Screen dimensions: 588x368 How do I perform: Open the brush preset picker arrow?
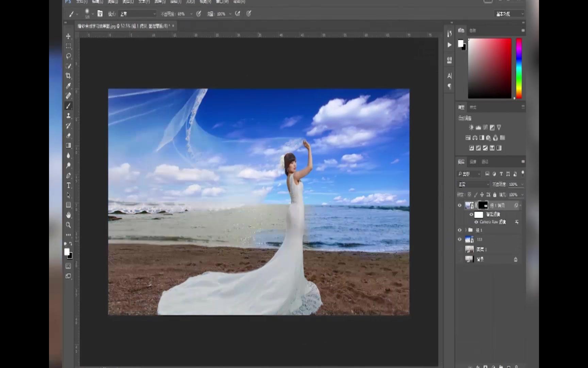[x=93, y=14]
